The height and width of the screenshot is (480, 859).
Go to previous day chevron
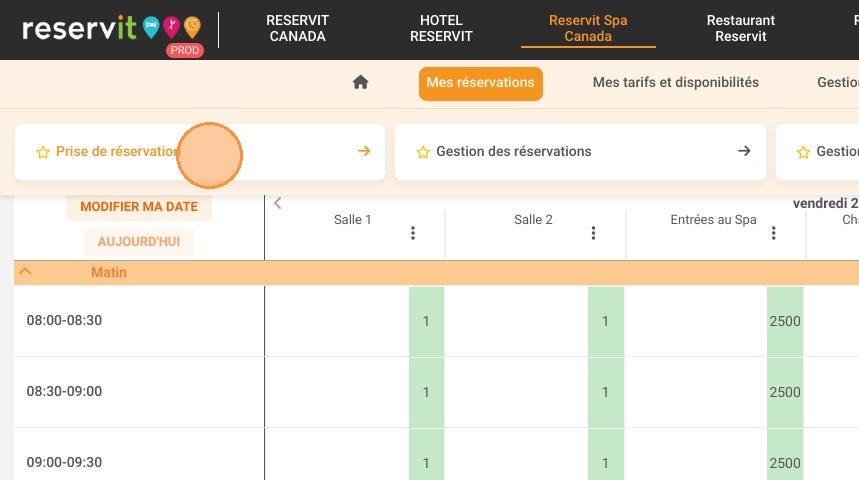[278, 203]
